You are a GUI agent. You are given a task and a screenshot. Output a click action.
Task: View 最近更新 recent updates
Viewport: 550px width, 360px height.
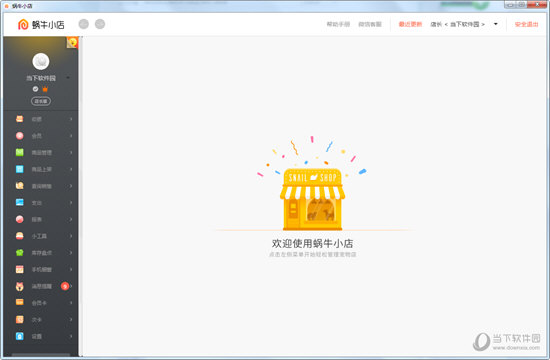pyautogui.click(x=410, y=24)
